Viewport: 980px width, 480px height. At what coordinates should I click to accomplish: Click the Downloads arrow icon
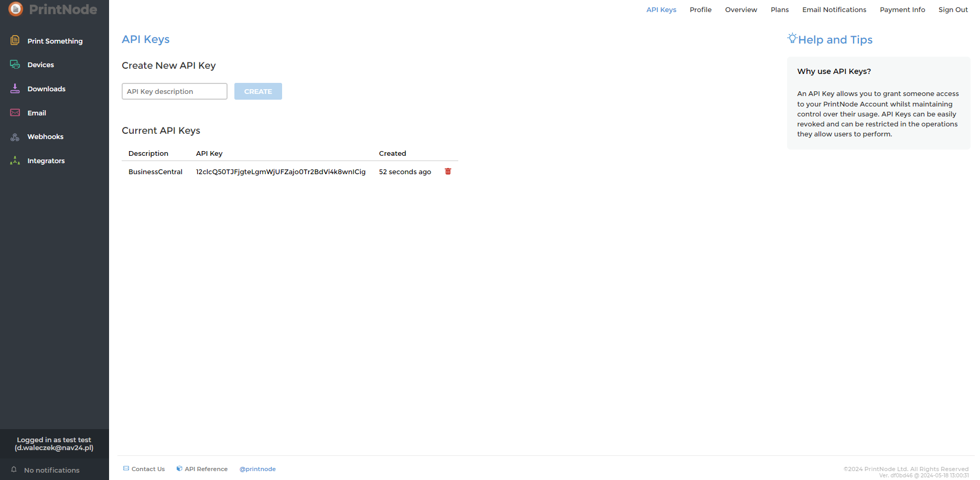[x=15, y=89]
